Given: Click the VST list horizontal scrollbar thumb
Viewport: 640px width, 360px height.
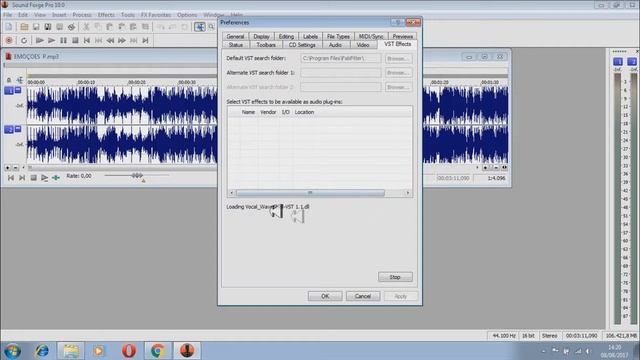Looking at the screenshot, I should (x=310, y=193).
